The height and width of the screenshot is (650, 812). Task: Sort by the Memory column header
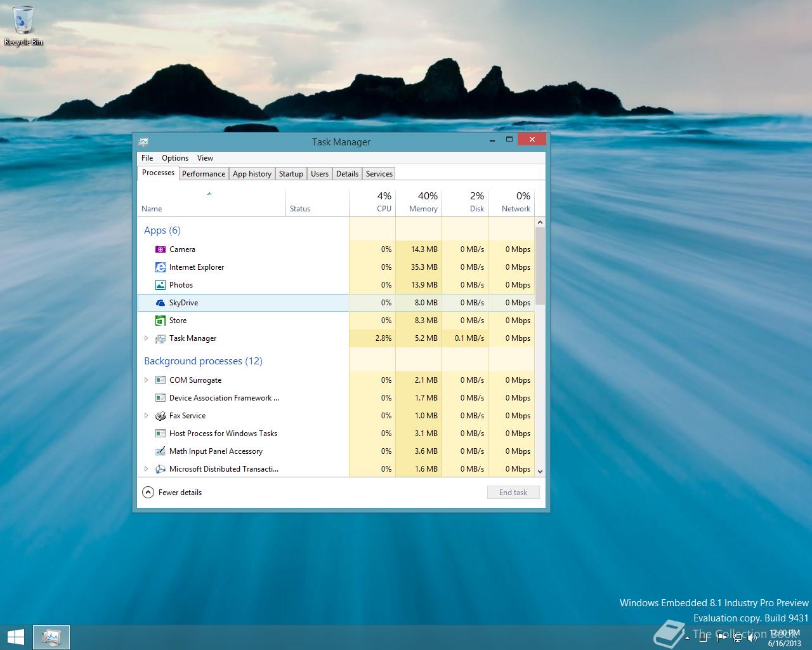419,202
